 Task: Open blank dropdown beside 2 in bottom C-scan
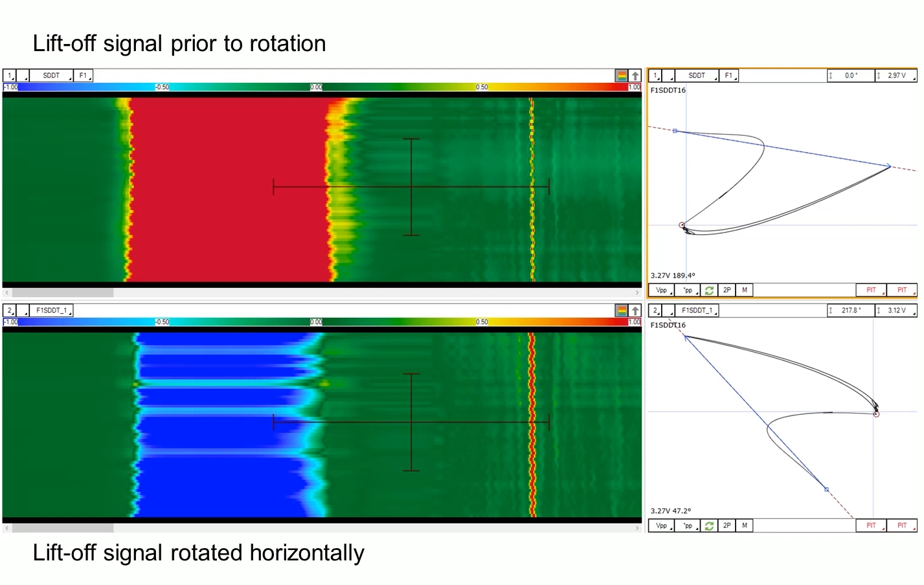(23, 311)
